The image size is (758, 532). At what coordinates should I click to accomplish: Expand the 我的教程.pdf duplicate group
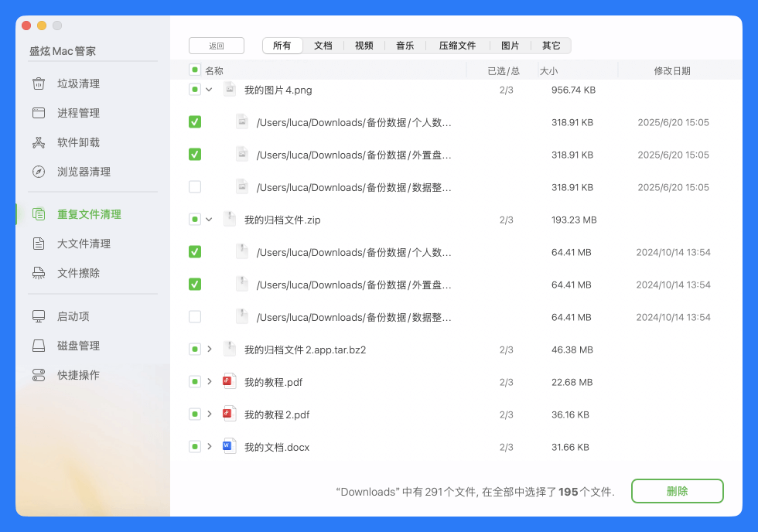point(210,382)
